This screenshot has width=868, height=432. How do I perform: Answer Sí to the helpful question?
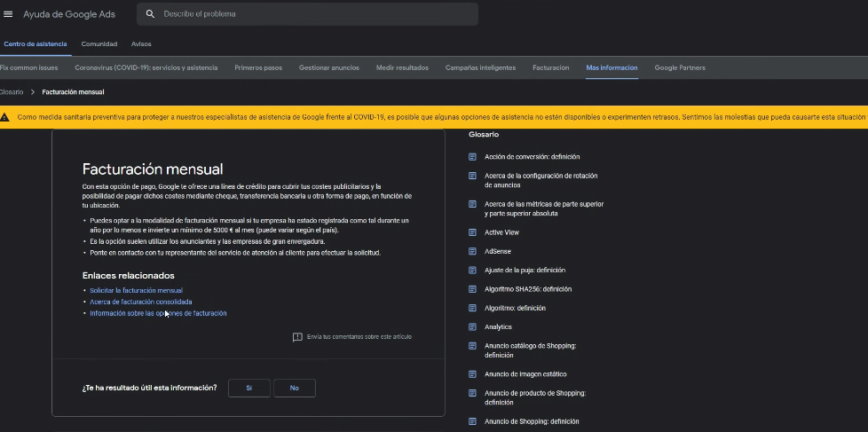(x=249, y=388)
